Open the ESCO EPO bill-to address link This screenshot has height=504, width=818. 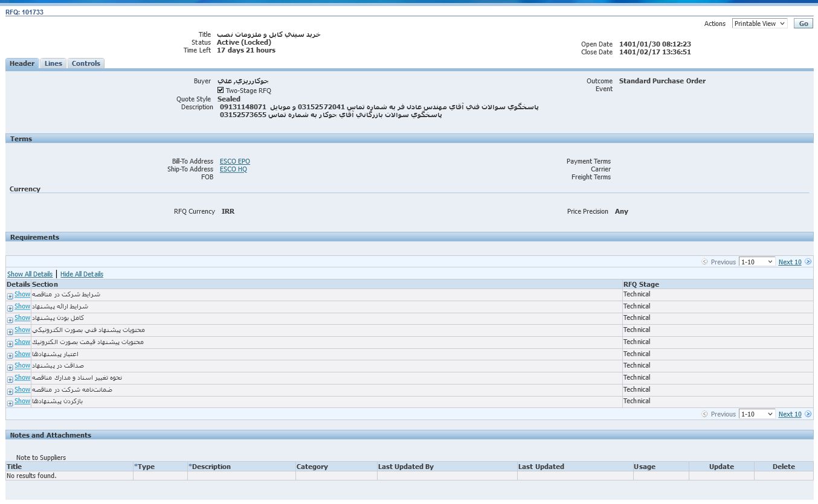pyautogui.click(x=235, y=161)
